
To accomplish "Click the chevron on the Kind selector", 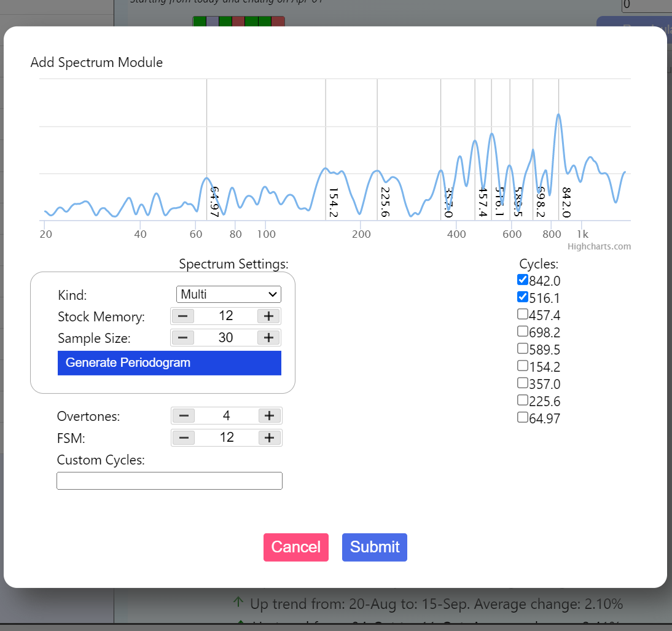I will (274, 294).
